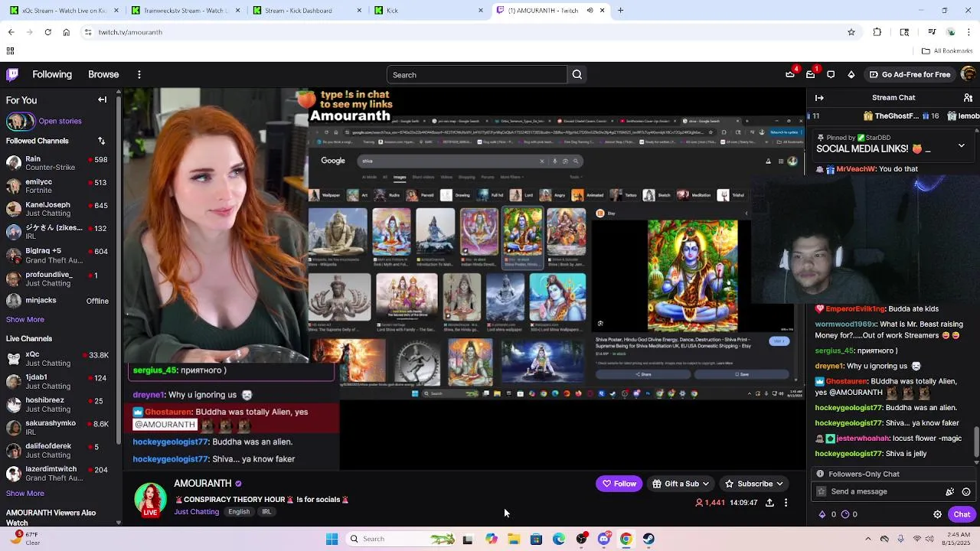Open the chat community users icon
Screen dimensions: 980x551
[968, 98]
